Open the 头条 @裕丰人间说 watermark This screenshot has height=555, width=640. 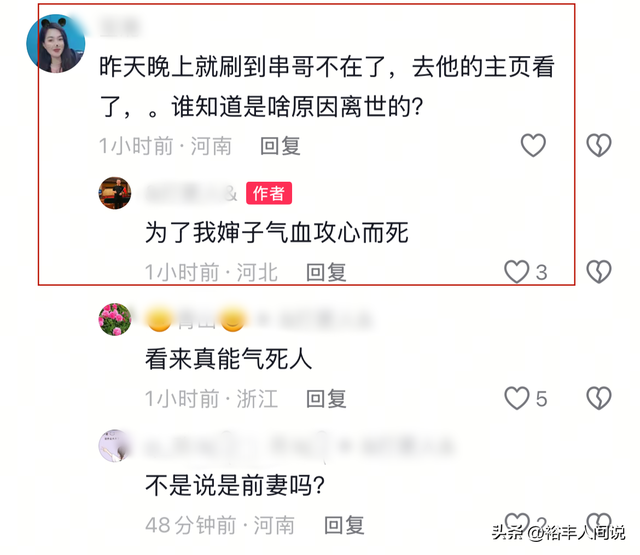558,533
